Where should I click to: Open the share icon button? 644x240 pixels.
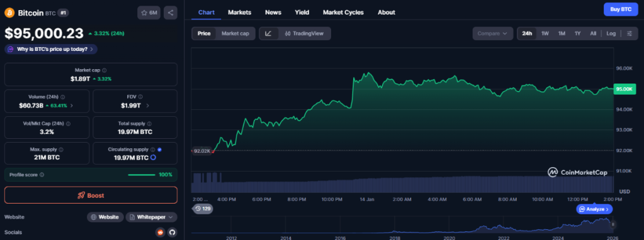click(171, 13)
